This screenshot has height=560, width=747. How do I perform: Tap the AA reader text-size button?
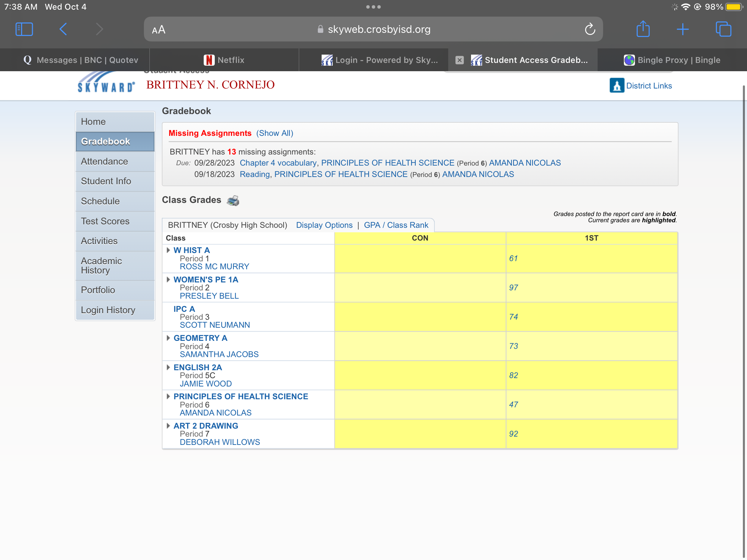pos(159,30)
